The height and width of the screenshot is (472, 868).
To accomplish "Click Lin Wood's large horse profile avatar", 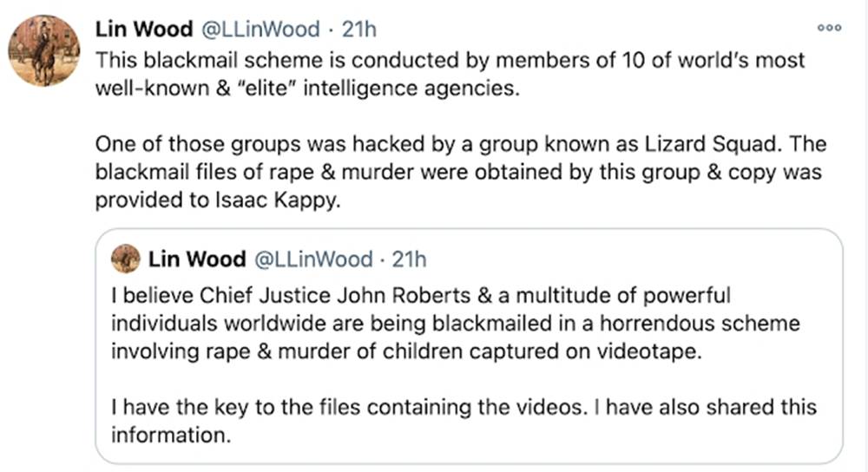I will (x=44, y=50).
